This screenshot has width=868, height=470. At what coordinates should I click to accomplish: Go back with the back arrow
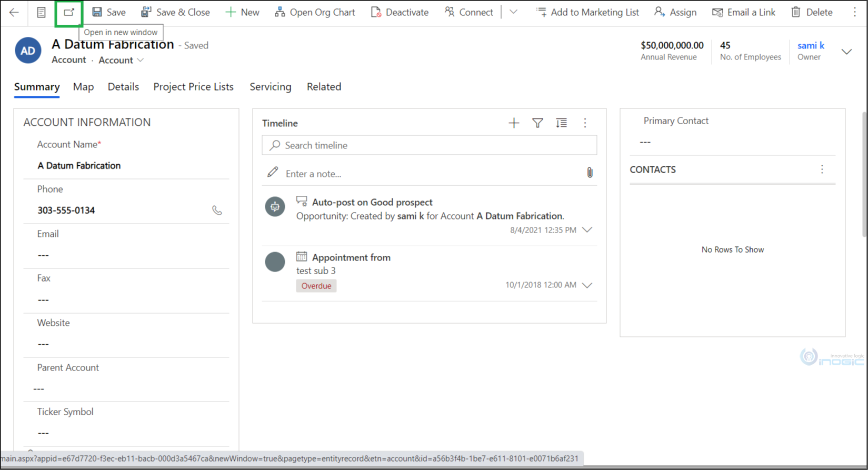click(x=14, y=12)
